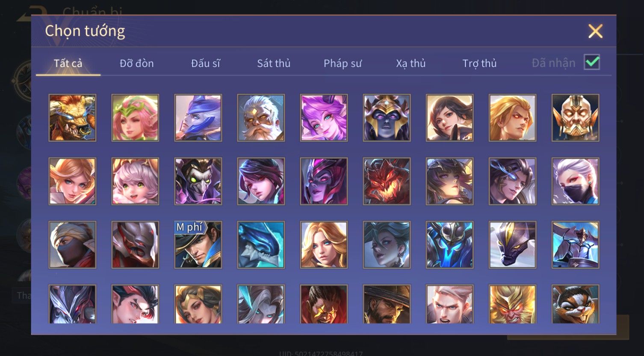Choose the raccoon hero portrait
This screenshot has width=644, height=356.
pos(575,304)
